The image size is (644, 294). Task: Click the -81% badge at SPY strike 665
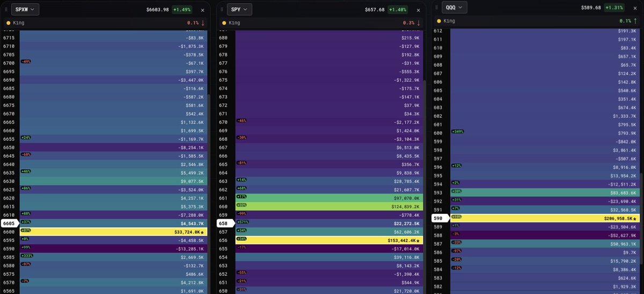241,163
